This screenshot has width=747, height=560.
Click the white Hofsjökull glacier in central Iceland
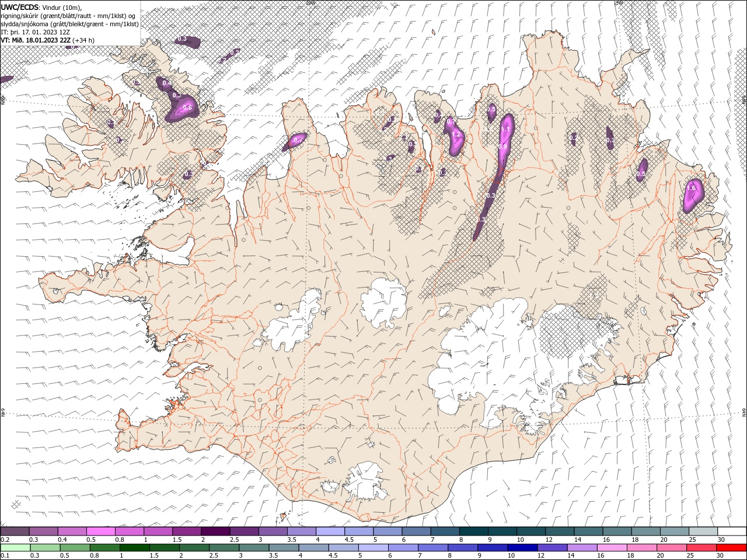383,302
